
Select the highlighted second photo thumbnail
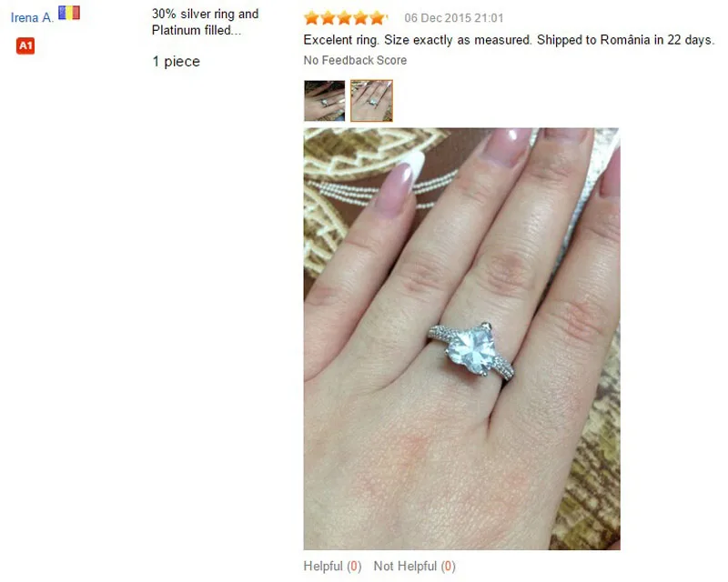point(371,101)
